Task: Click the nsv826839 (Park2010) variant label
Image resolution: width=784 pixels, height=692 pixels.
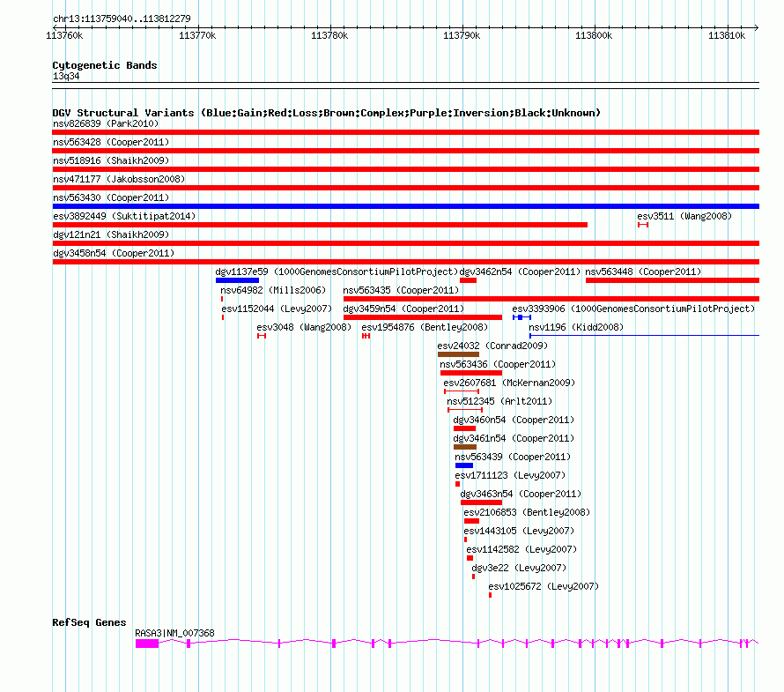Action: [x=106, y=123]
